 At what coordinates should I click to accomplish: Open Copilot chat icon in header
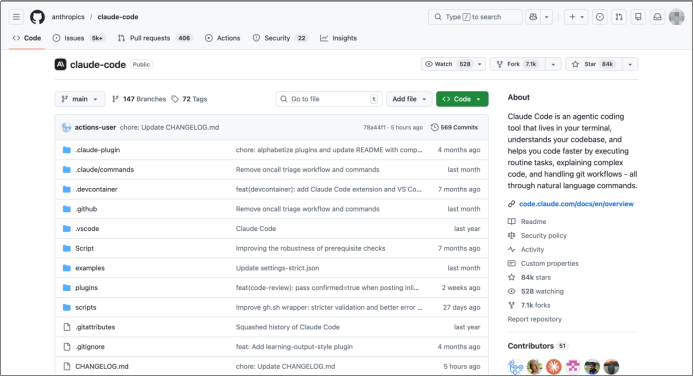click(x=533, y=17)
